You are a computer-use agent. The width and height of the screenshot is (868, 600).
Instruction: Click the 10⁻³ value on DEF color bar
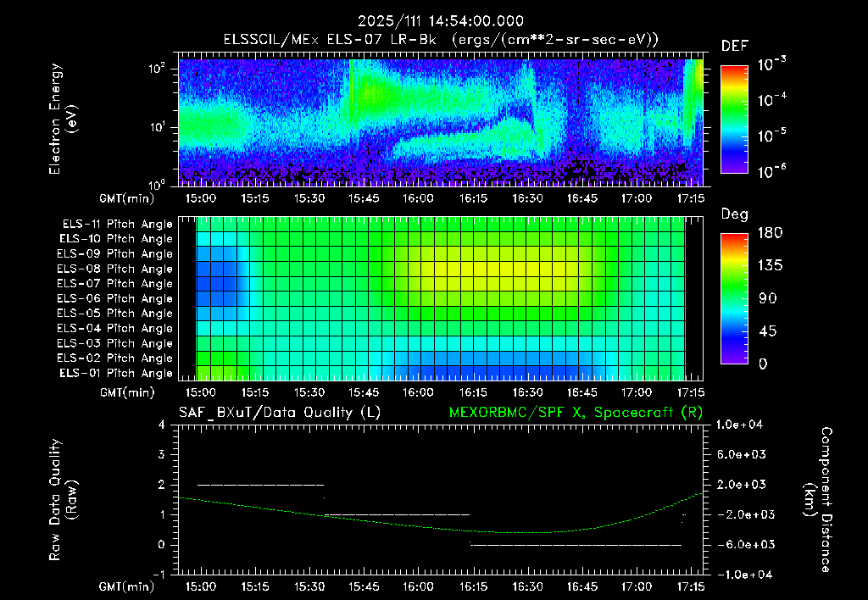(x=771, y=64)
